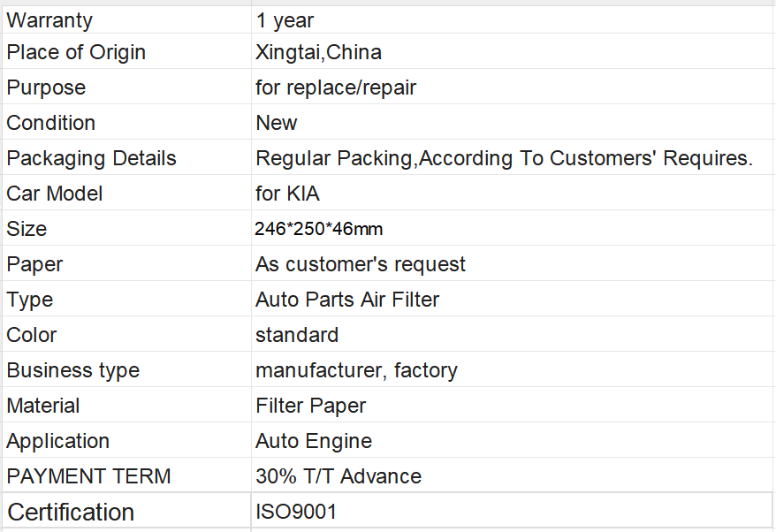The height and width of the screenshot is (532, 776).
Task: Select the 30% T/T Advance cell
Action: (x=514, y=475)
